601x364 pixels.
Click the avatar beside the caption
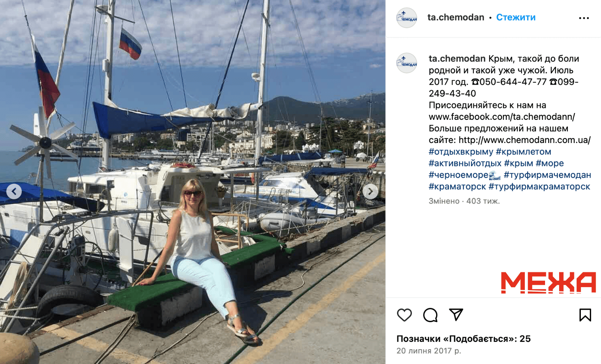pyautogui.click(x=407, y=63)
